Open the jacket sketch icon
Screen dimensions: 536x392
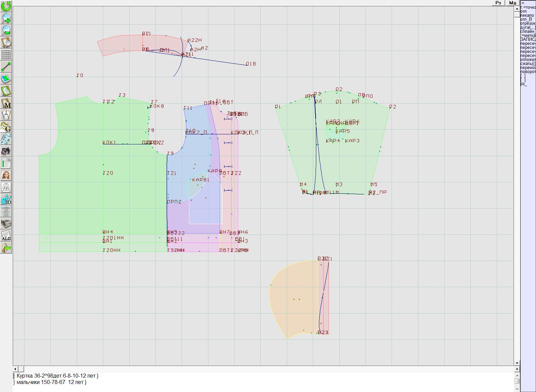[x=6, y=187]
